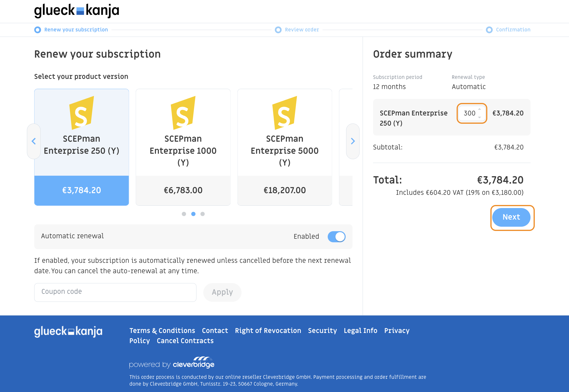Disable the Automatic renewal toggle
The height and width of the screenshot is (392, 569).
click(336, 237)
